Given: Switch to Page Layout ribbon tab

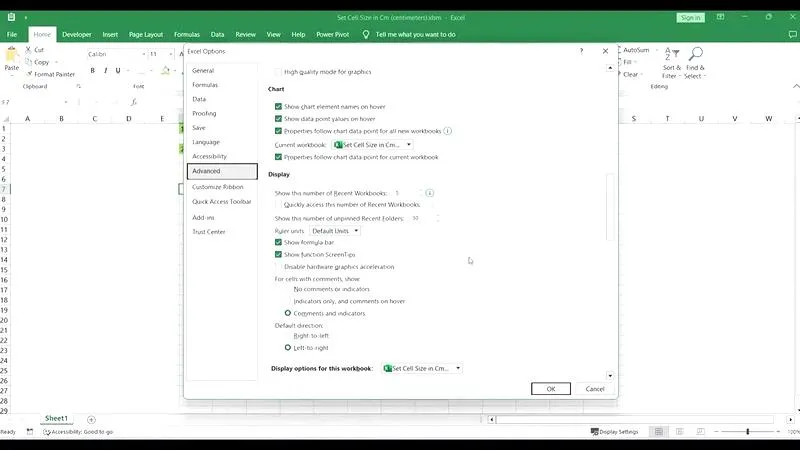Looking at the screenshot, I should click(146, 34).
